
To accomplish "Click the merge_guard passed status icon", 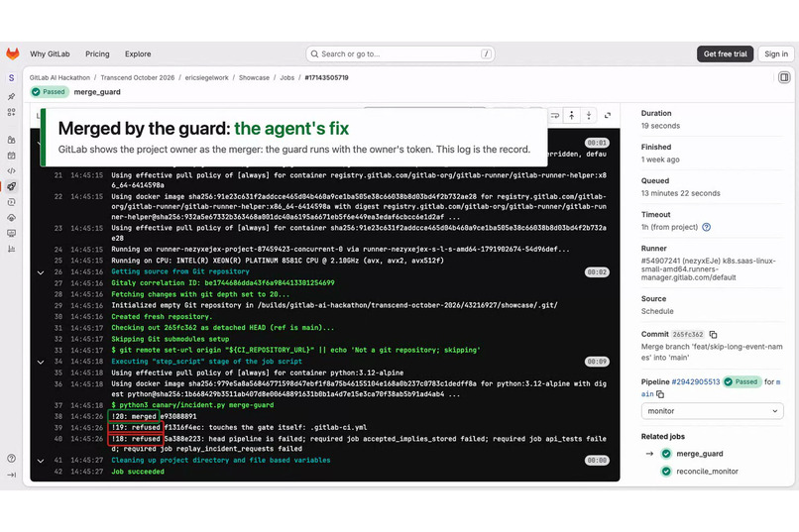I will (x=666, y=454).
